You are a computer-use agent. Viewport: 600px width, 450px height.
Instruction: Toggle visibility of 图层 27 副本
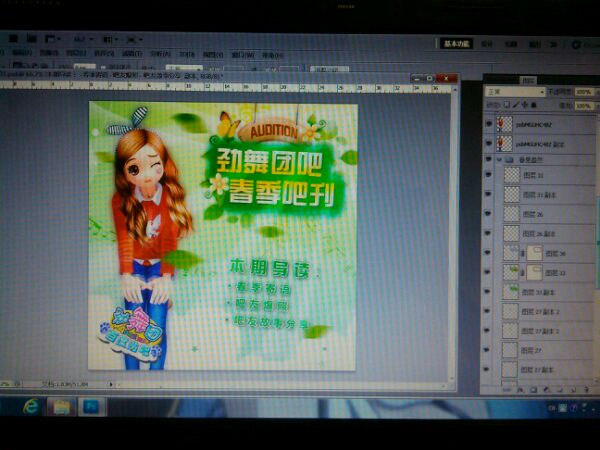point(486,369)
